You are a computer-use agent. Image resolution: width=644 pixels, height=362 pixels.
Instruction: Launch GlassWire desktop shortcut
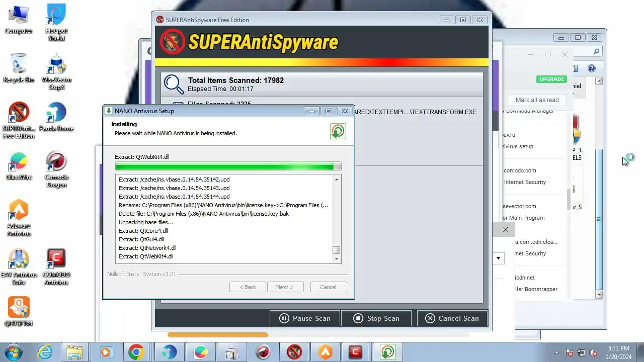click(19, 165)
